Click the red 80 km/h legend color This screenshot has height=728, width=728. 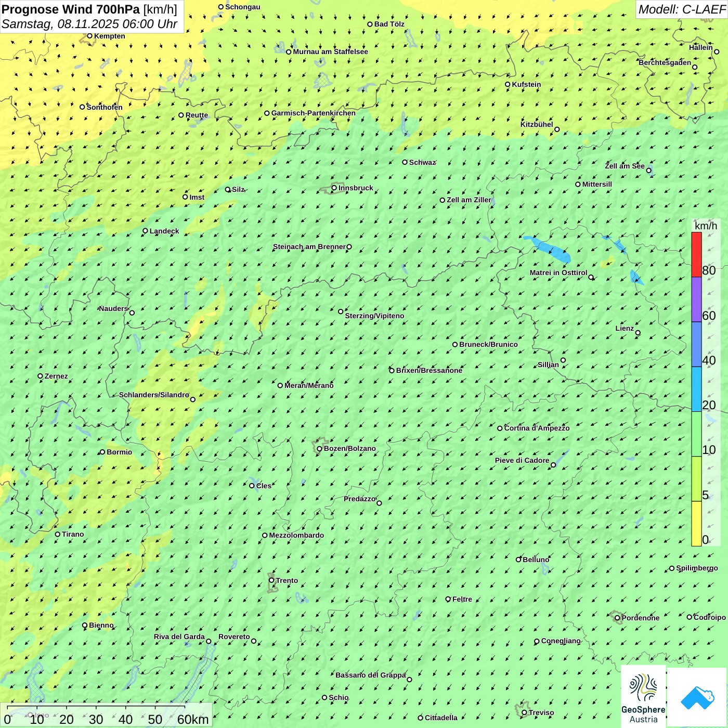point(696,254)
